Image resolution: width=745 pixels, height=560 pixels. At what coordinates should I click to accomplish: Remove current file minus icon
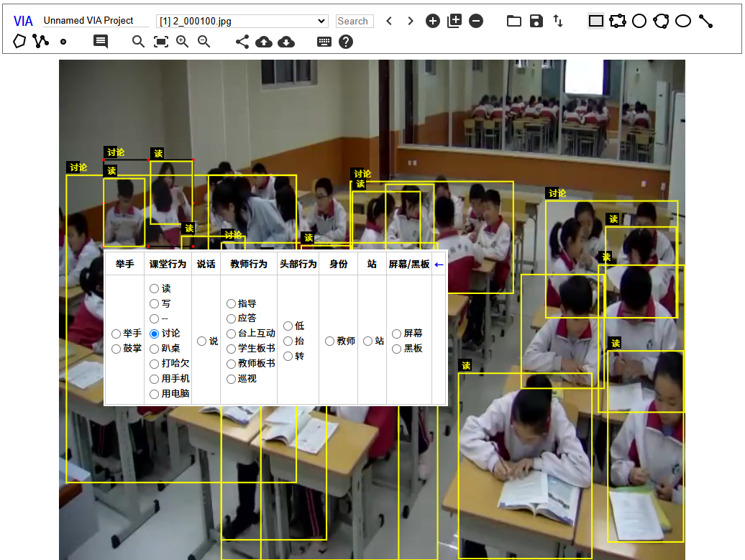(x=476, y=21)
